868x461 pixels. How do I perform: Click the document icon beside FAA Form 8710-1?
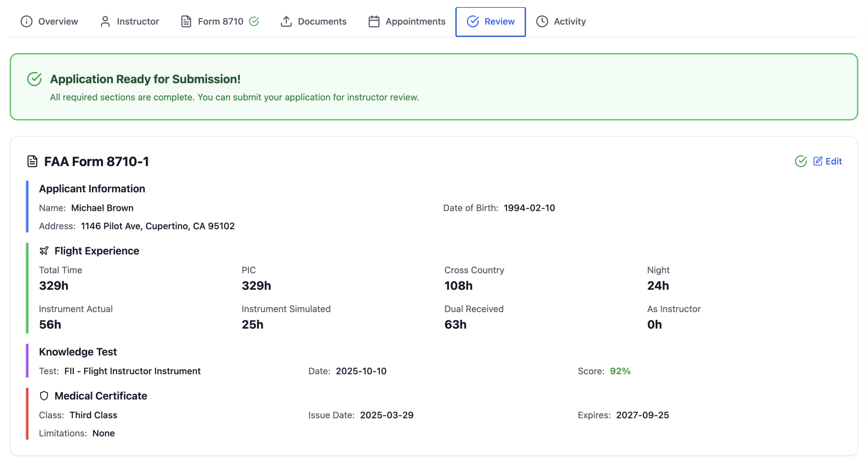32,161
